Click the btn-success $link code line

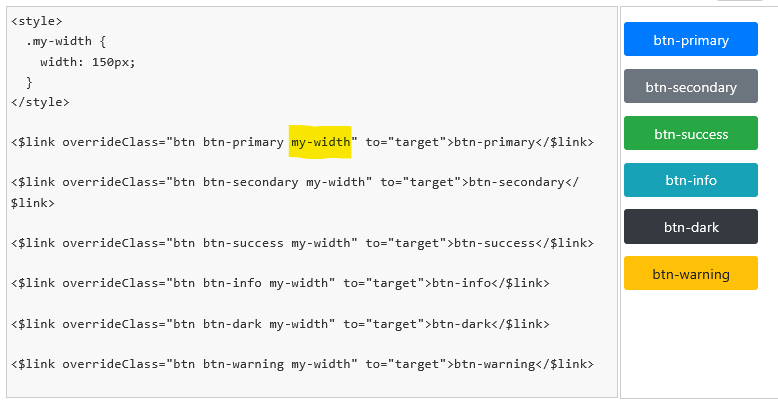point(302,243)
